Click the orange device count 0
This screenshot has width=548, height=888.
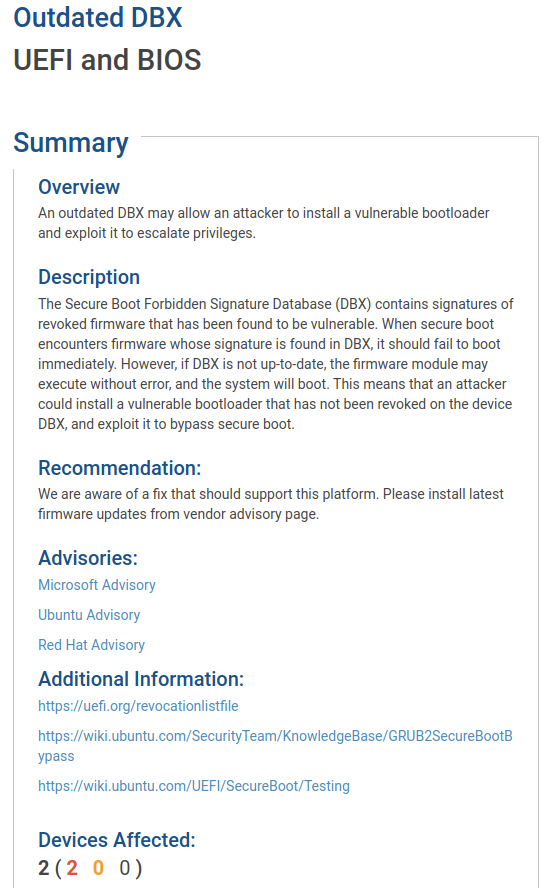[x=99, y=868]
